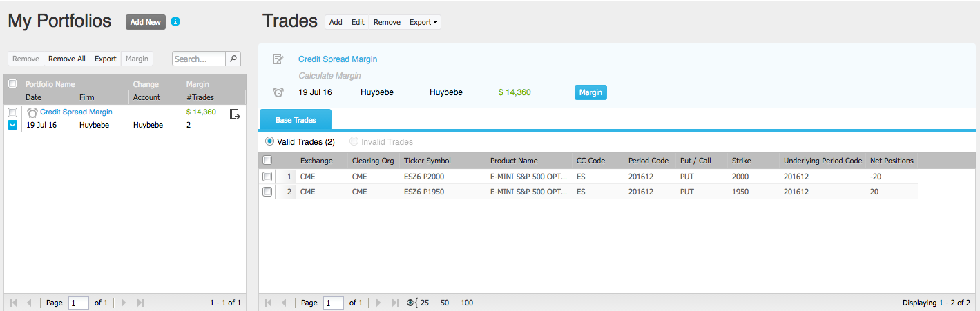980x311 pixels.
Task: Click the $ 14,360 margin value in portfolio list
Action: tap(201, 112)
